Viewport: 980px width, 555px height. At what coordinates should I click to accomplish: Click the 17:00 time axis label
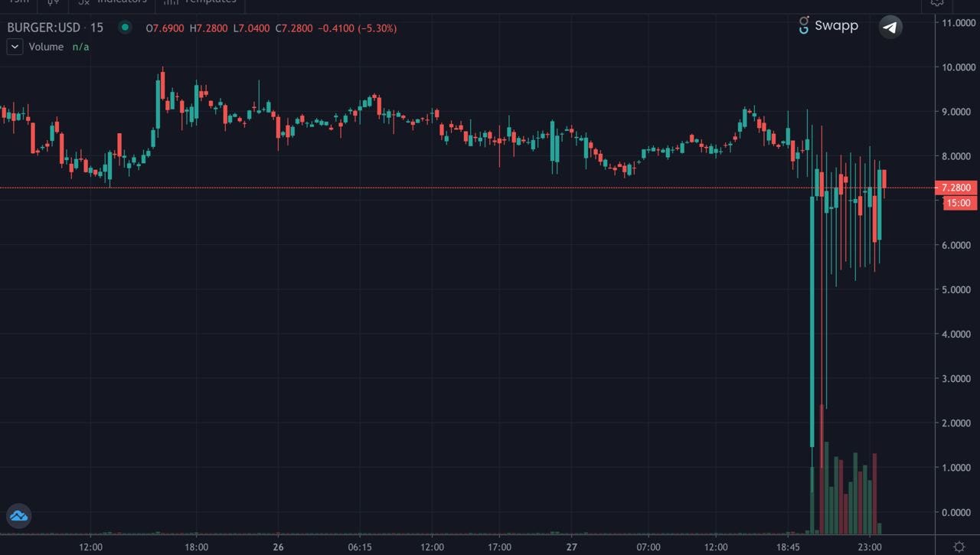tap(499, 547)
